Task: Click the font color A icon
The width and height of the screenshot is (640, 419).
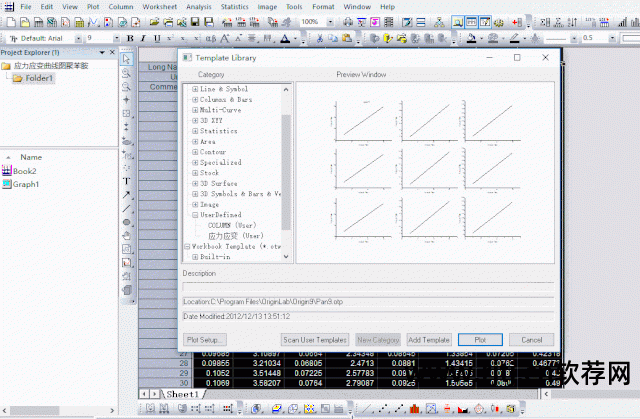Action: 285,39
